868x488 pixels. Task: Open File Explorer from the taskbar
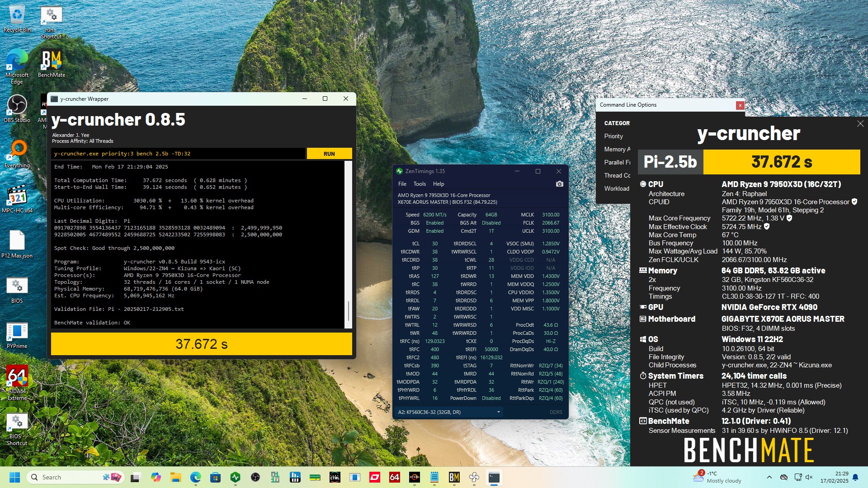tap(176, 477)
